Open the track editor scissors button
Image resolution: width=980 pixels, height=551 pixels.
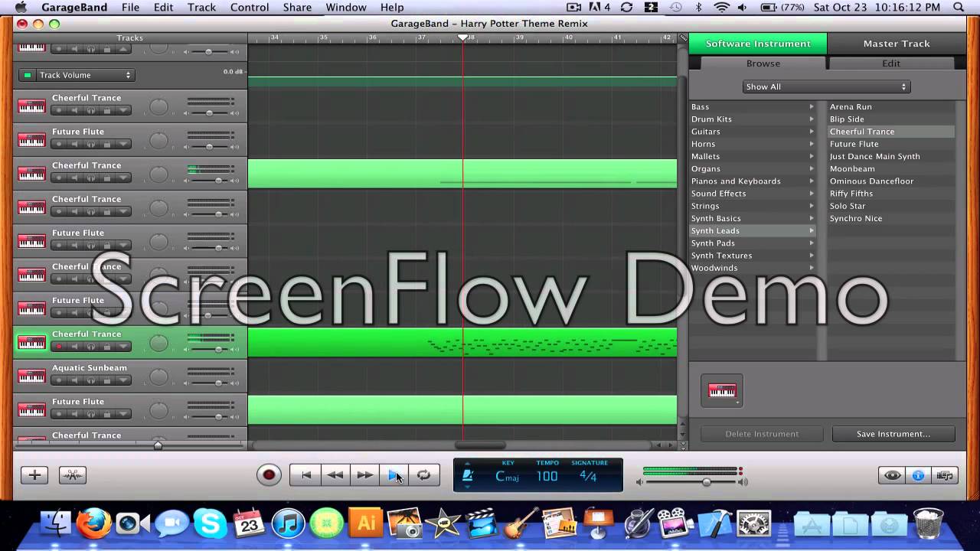(73, 474)
